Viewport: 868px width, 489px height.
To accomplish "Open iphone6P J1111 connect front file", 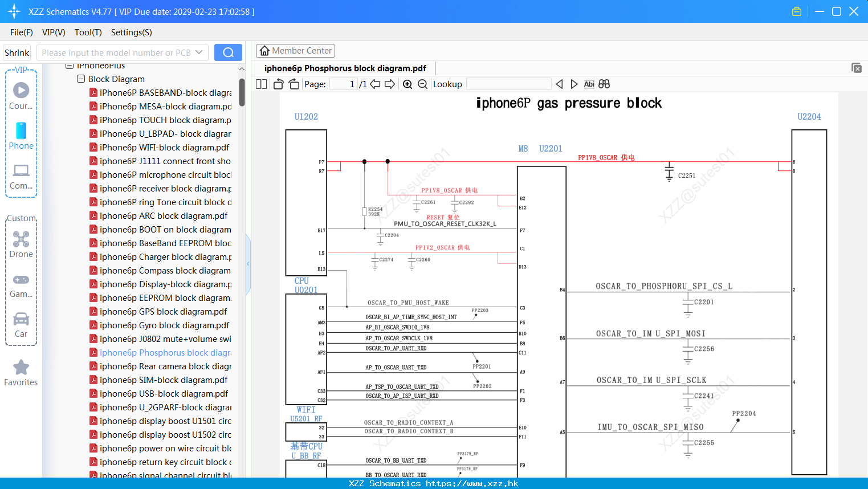I will (x=161, y=161).
